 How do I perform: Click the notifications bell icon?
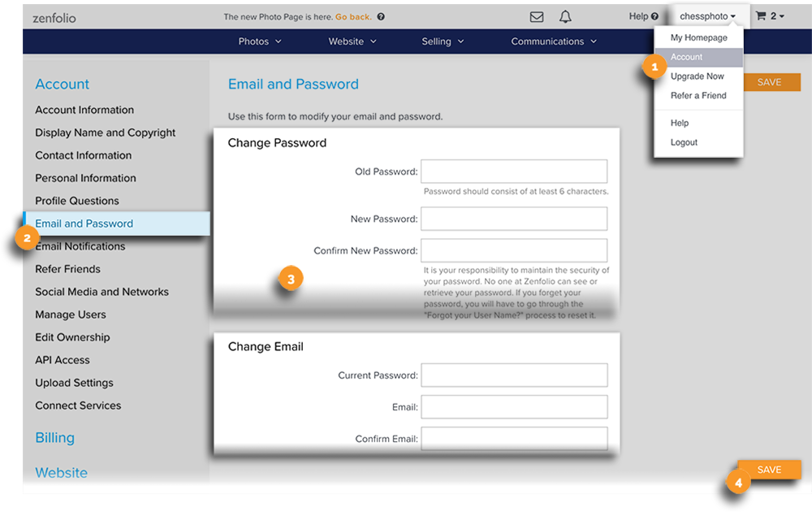(x=565, y=17)
